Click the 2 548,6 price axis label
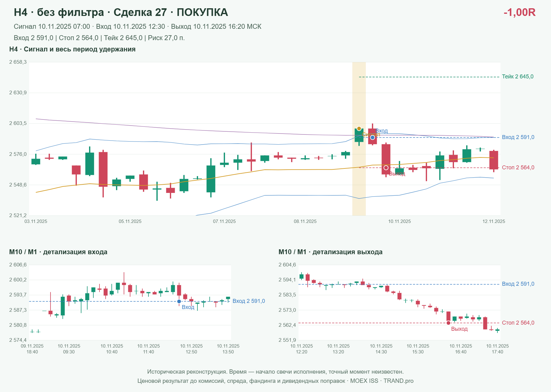The image size is (551, 392). tap(18, 185)
